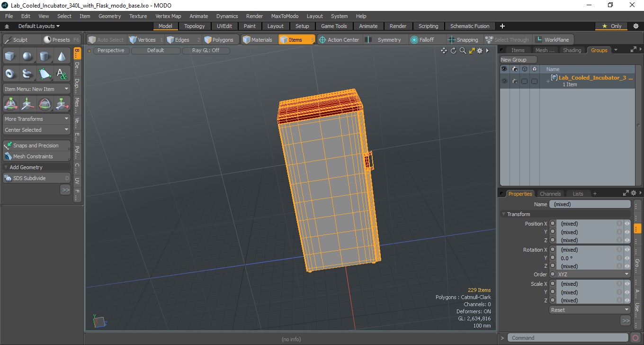Screen dimensions: 644x345
Task: Open Snaps and Precision settings
Action: click(x=36, y=145)
